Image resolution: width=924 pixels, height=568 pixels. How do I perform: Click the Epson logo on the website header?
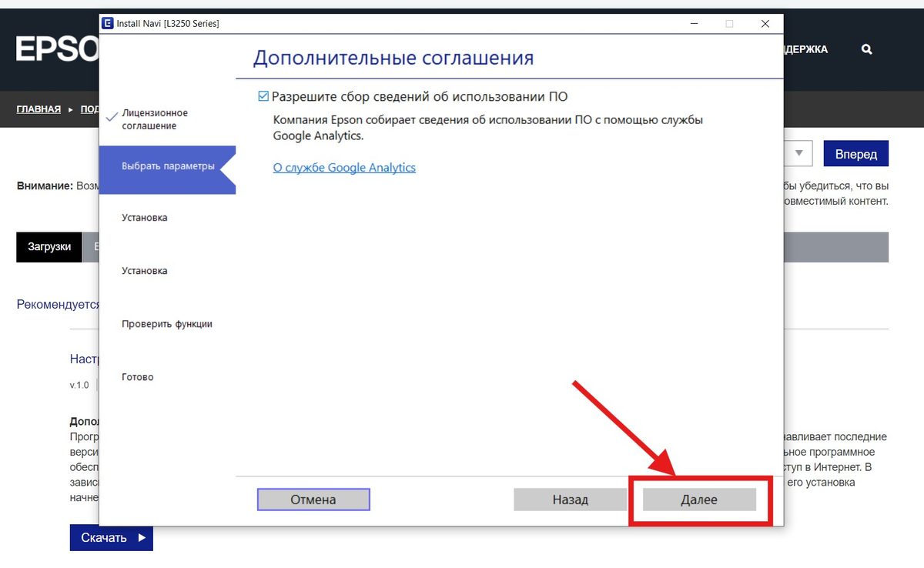[x=58, y=49]
